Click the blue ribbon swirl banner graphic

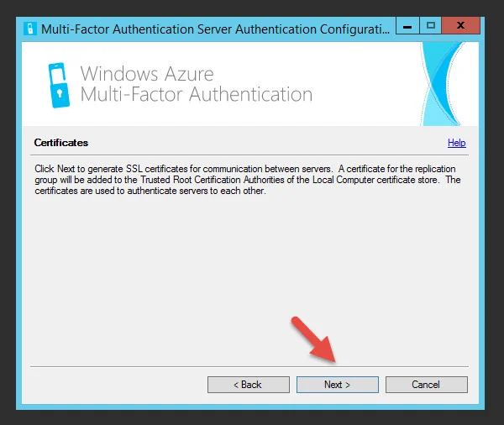[443, 84]
